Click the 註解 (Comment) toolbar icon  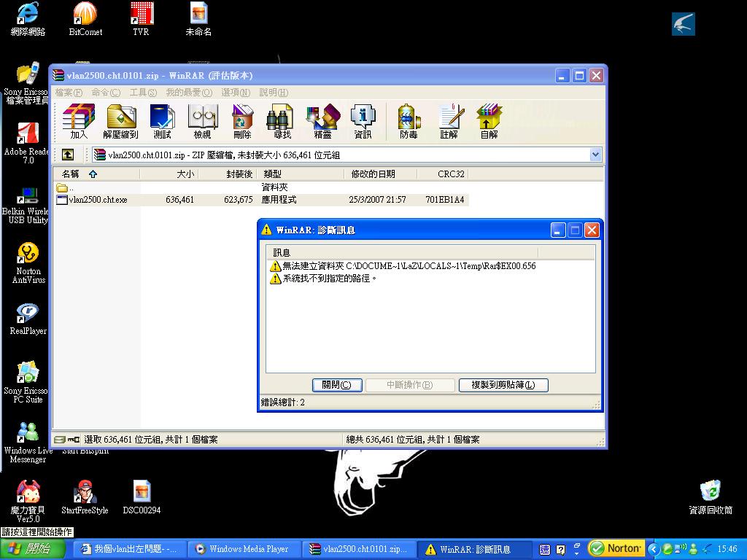(449, 121)
